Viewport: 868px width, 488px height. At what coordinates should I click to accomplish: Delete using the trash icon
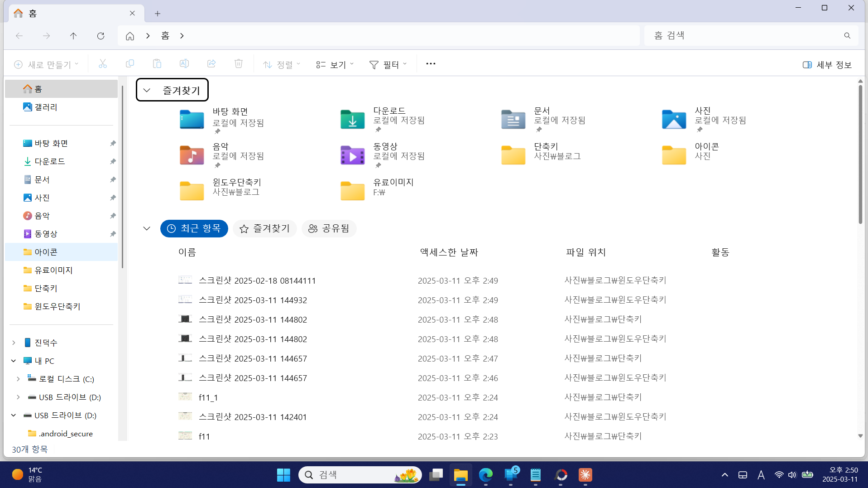[x=239, y=64]
